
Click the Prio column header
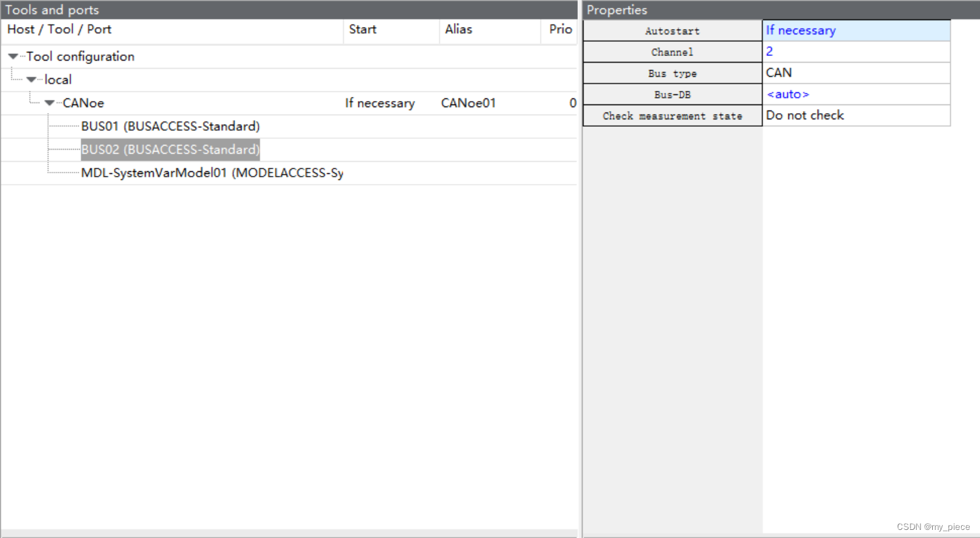559,30
